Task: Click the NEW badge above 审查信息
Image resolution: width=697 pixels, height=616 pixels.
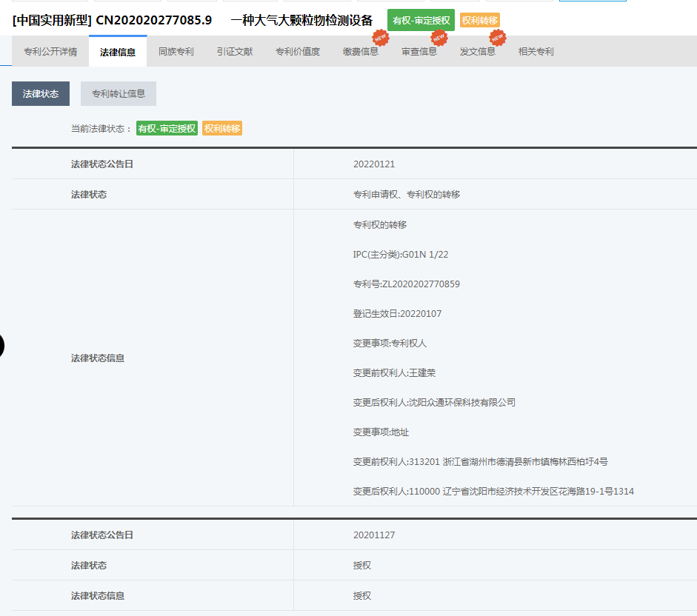Action: click(438, 37)
